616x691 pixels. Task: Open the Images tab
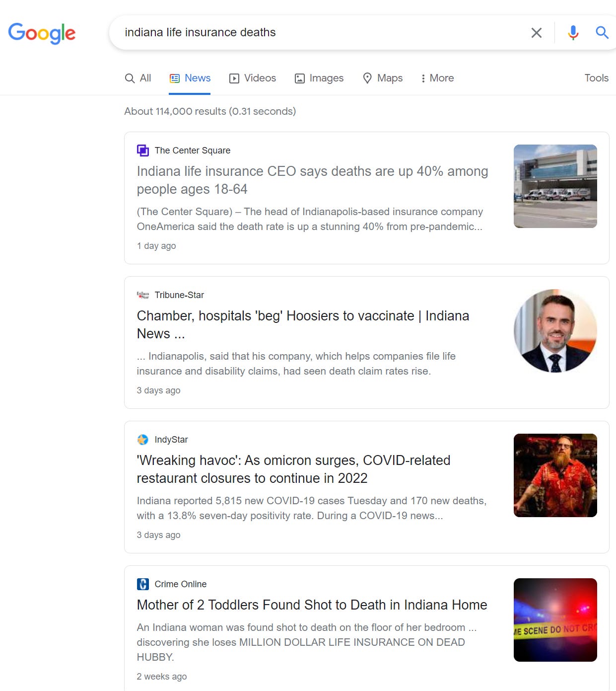coord(319,78)
